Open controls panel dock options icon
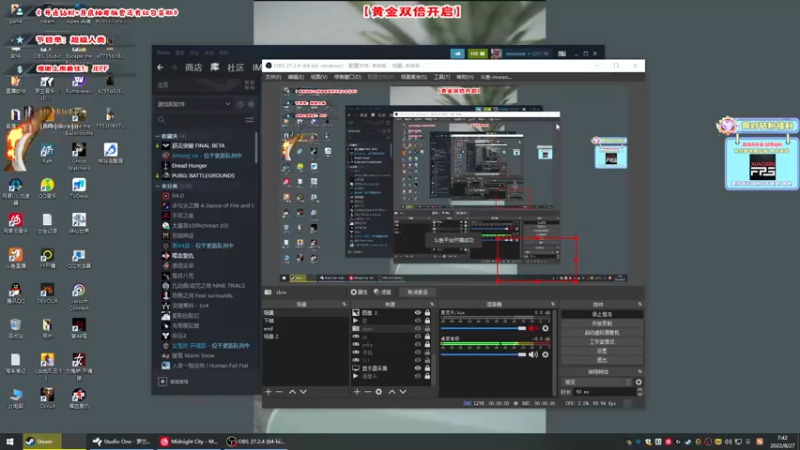800x450 pixels. point(640,304)
